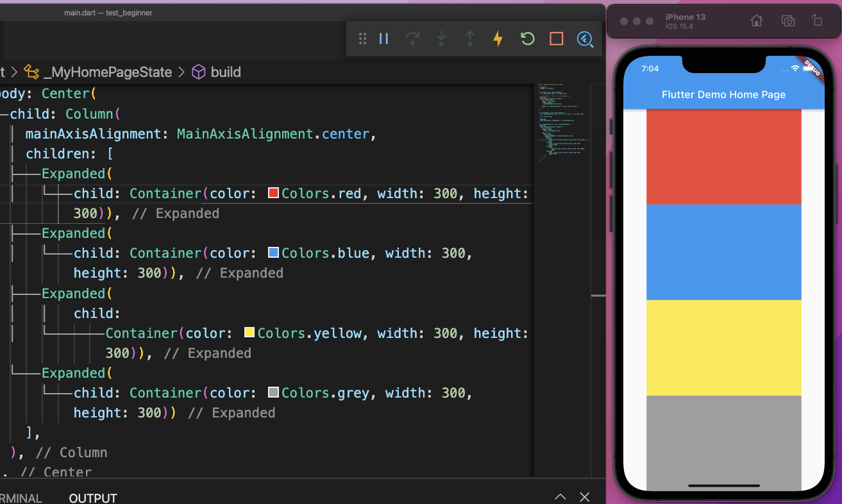The width and height of the screenshot is (842, 504).
Task: Click the Step Into debug arrow
Action: point(441,38)
